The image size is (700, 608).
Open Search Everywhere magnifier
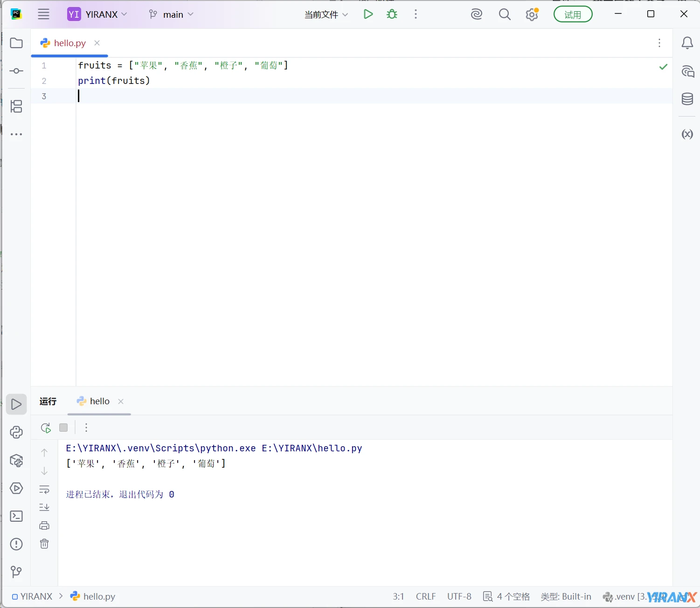click(505, 14)
